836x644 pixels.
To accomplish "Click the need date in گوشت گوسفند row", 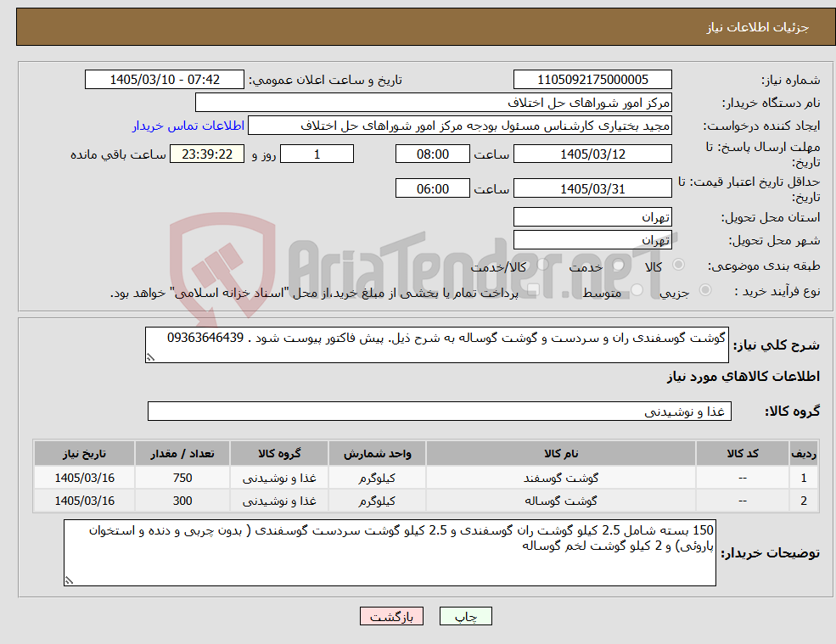I will click(x=84, y=479).
